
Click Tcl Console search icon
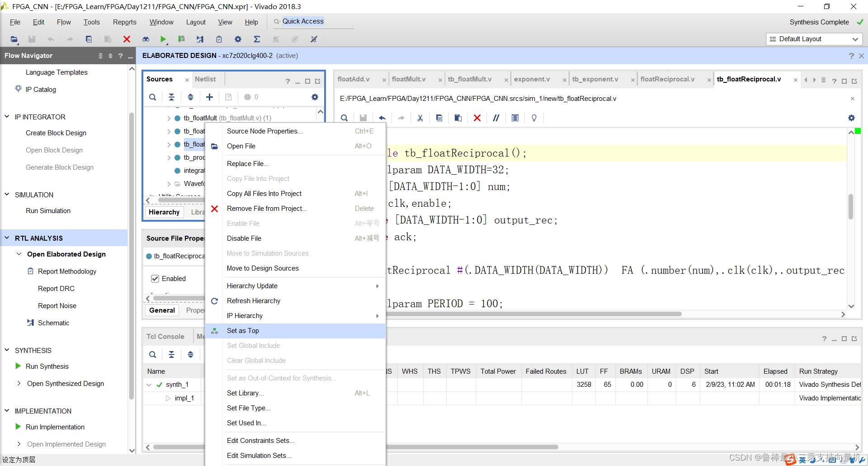tap(153, 354)
